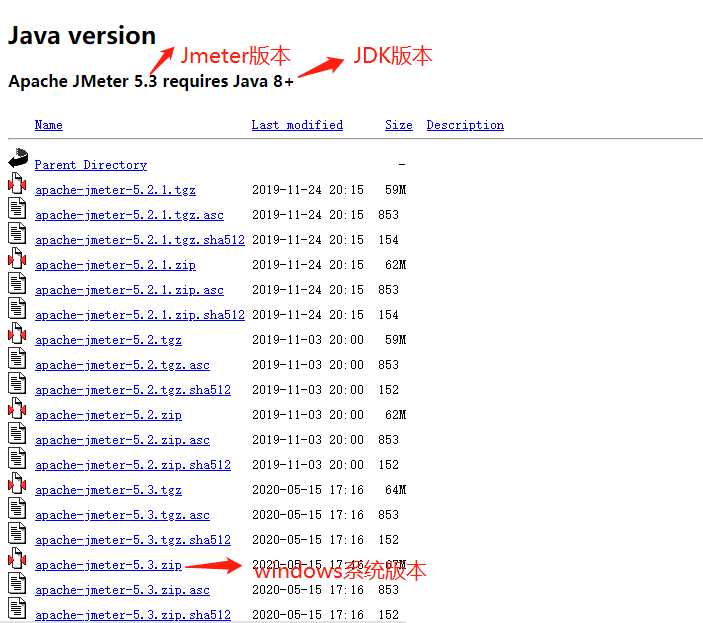Download apache-jmeter-5.2.zip

point(108,415)
